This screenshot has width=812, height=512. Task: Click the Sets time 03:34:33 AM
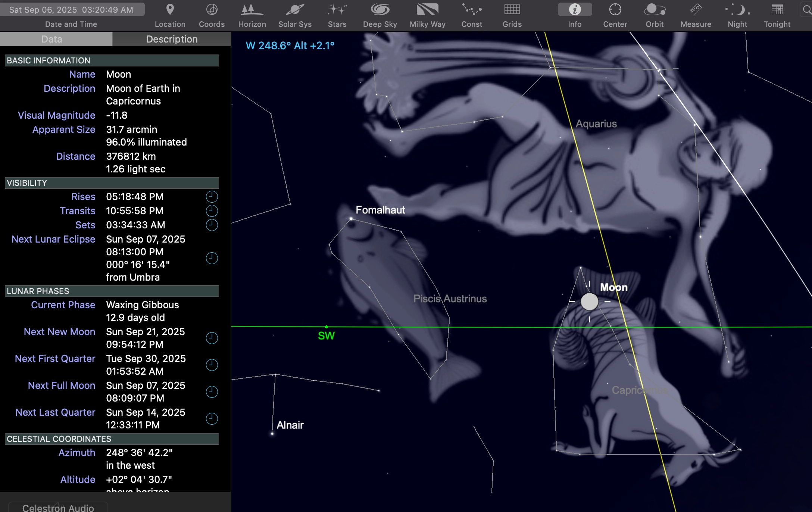135,225
